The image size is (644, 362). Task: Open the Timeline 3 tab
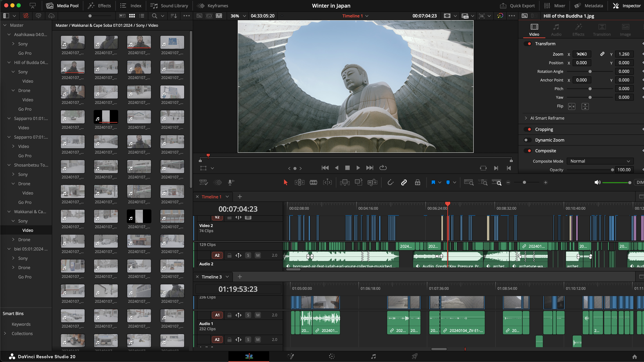coord(211,277)
